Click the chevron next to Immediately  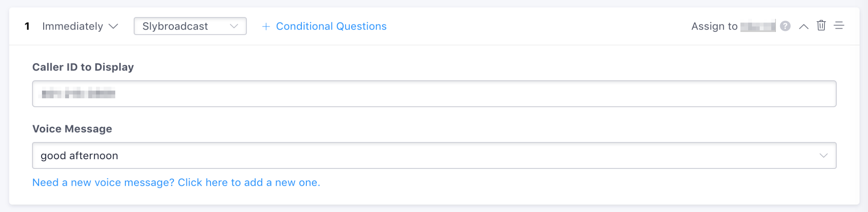click(x=113, y=26)
